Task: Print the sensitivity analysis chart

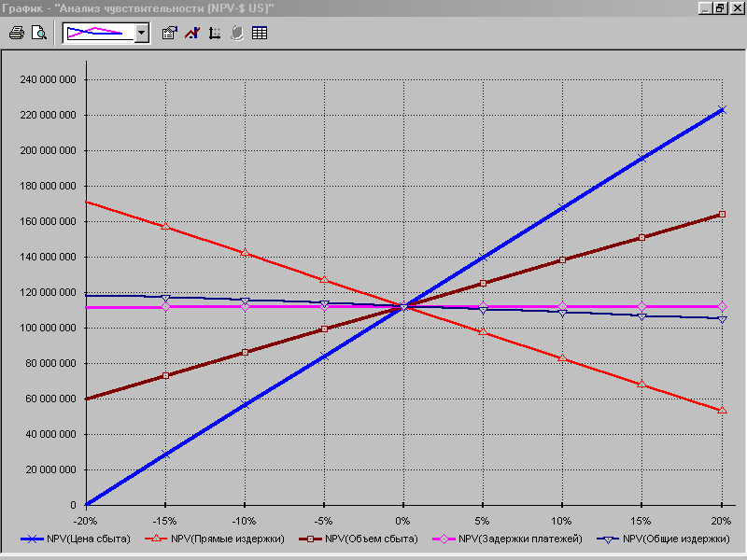Action: tap(17, 33)
